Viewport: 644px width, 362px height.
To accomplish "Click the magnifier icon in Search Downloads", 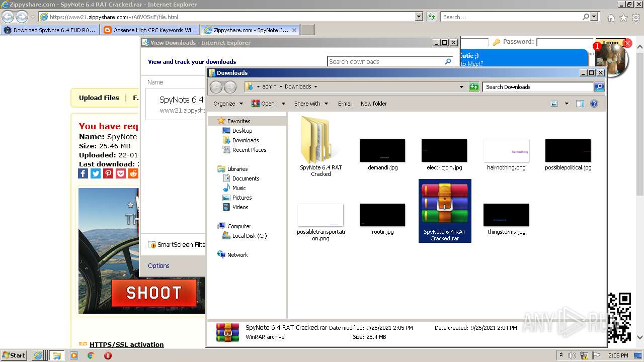I will (x=599, y=87).
